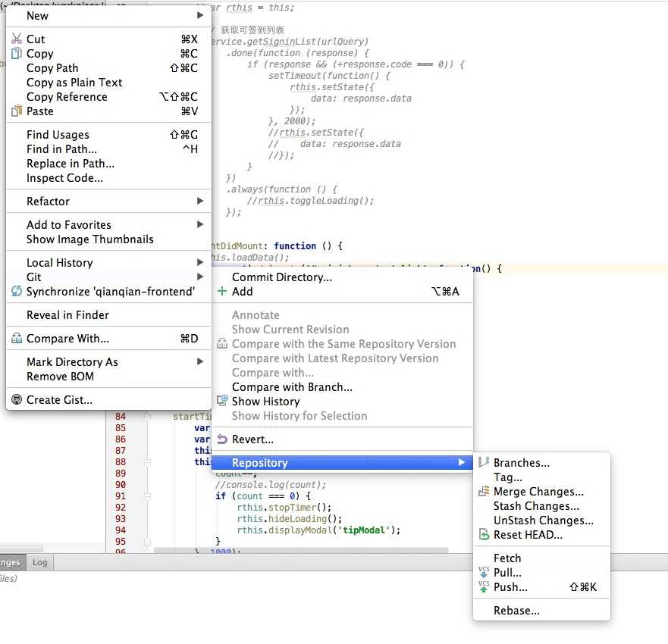Select Show Image Thumbnails
This screenshot has height=644, width=668.
tap(108, 239)
